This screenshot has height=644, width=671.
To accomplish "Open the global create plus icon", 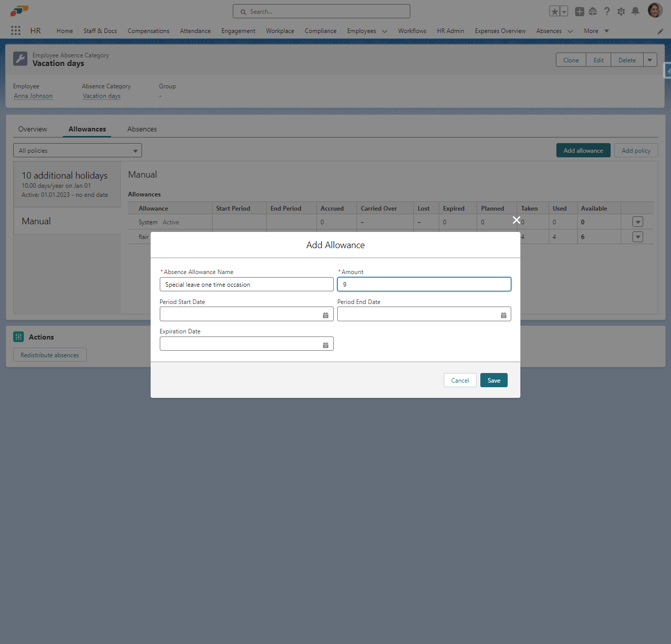I will tap(579, 11).
